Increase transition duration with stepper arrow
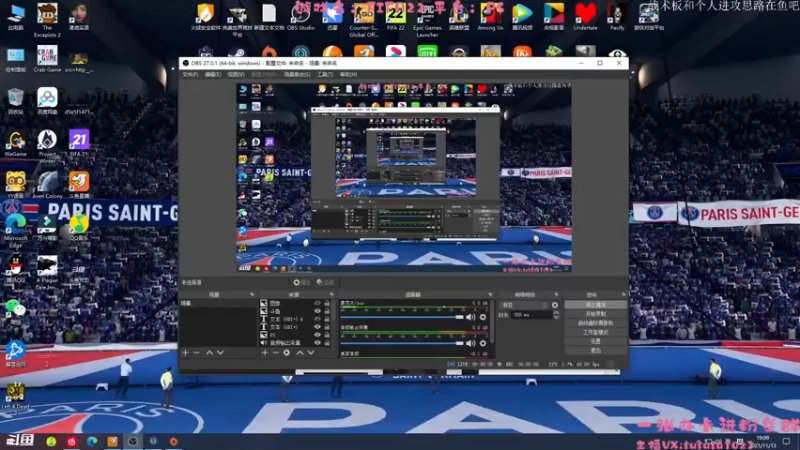The width and height of the screenshot is (800, 450). click(556, 313)
